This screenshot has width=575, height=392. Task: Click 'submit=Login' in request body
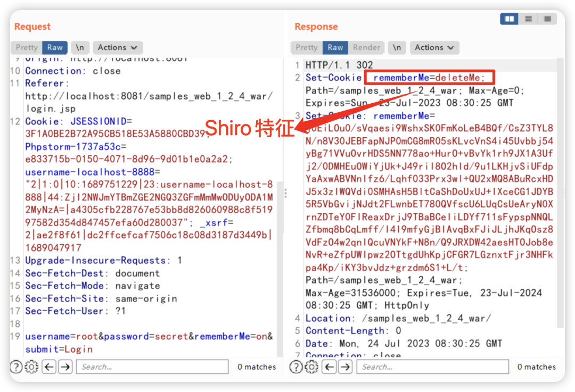point(59,349)
